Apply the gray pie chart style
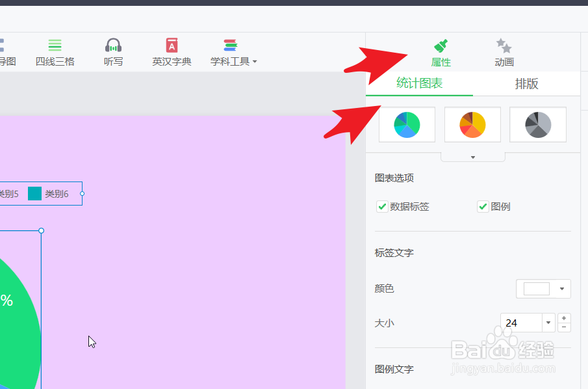Screen dimensions: 588x389 538,125
